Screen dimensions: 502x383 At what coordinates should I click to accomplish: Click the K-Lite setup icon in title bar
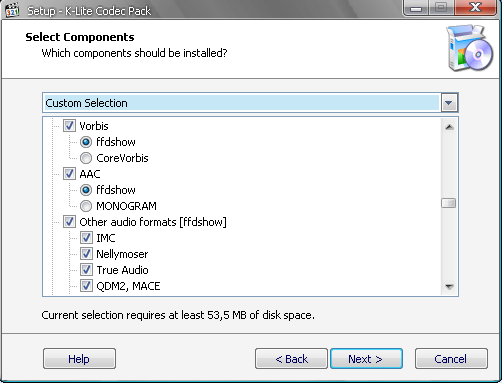pyautogui.click(x=12, y=10)
